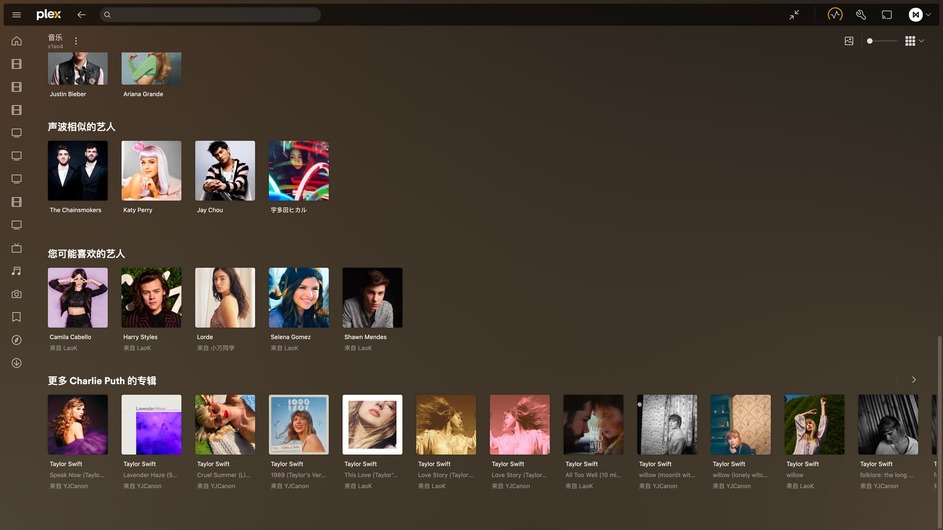Open the All Too Well album cover
The height and width of the screenshot is (530, 943).
pos(593,424)
